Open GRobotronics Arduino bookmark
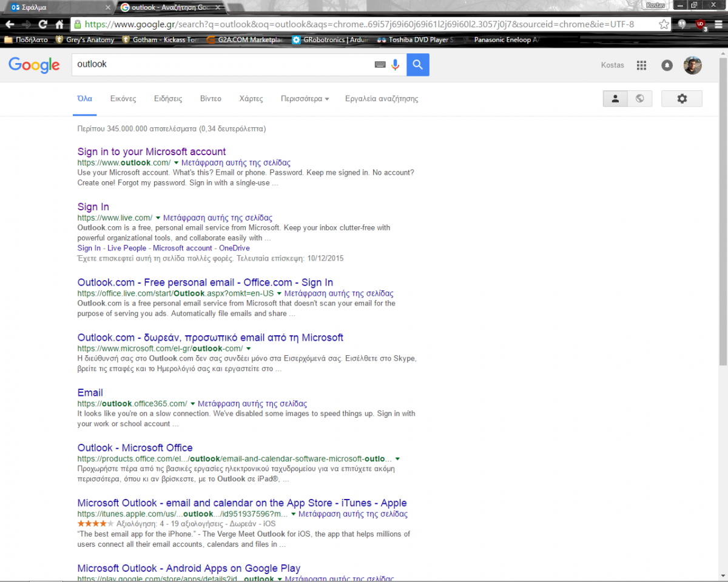 pos(331,40)
